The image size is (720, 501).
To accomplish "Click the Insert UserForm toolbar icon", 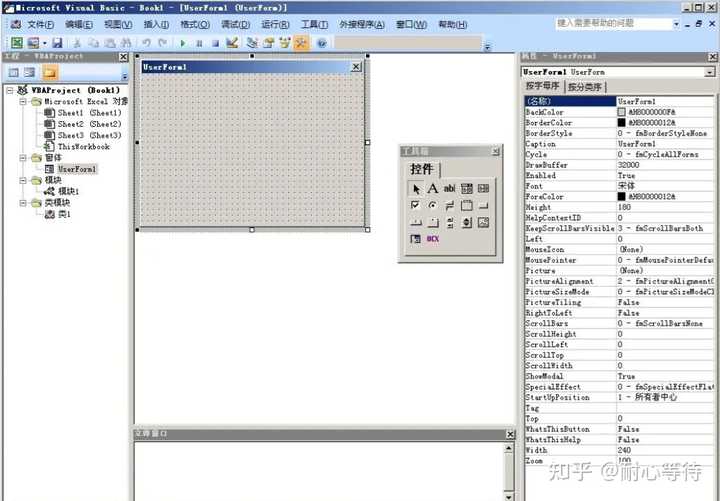I will coord(33,43).
